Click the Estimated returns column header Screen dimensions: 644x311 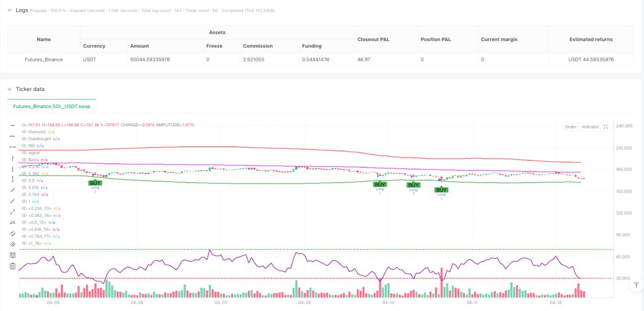[591, 39]
